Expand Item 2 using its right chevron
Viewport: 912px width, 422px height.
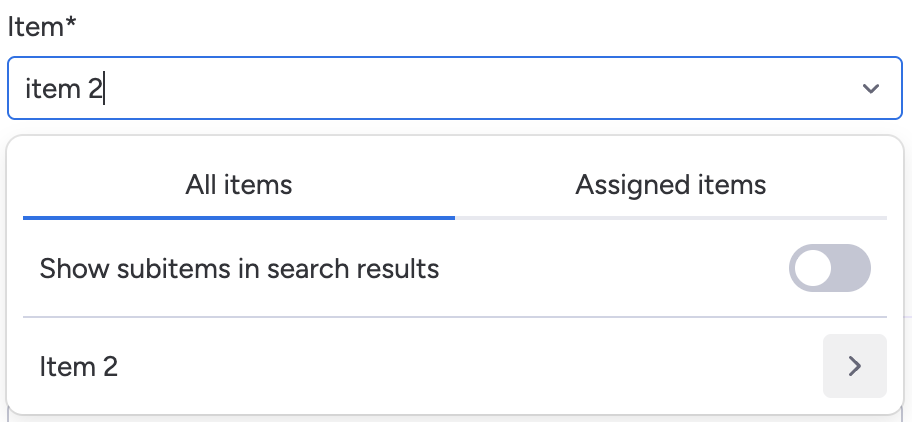tap(854, 366)
